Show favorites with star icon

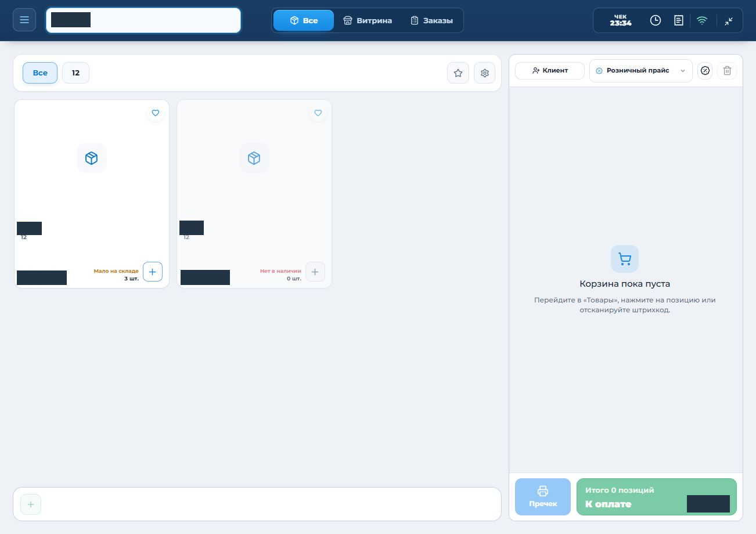(x=458, y=73)
